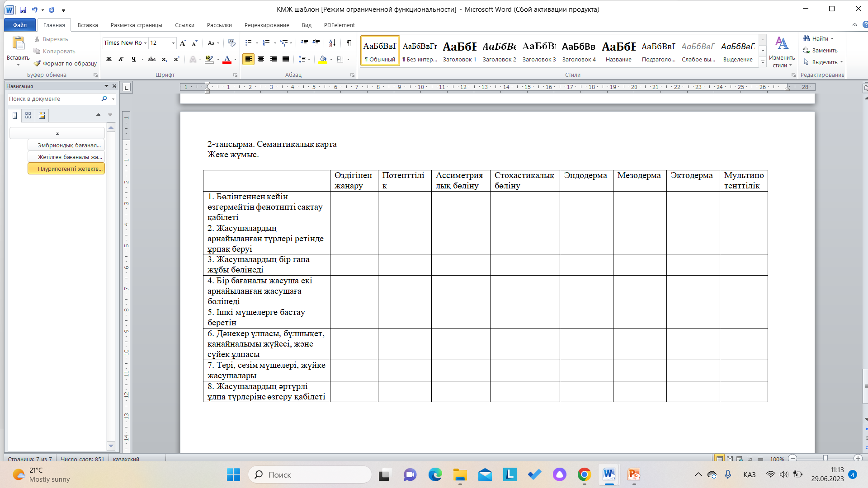Expand the font size dropdown
The height and width of the screenshot is (488, 868).
pos(173,43)
